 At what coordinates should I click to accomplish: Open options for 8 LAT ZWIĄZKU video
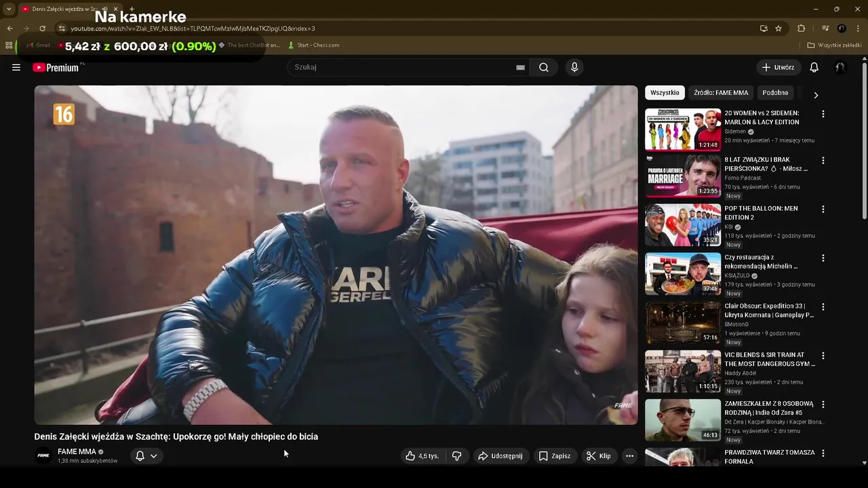[823, 161]
